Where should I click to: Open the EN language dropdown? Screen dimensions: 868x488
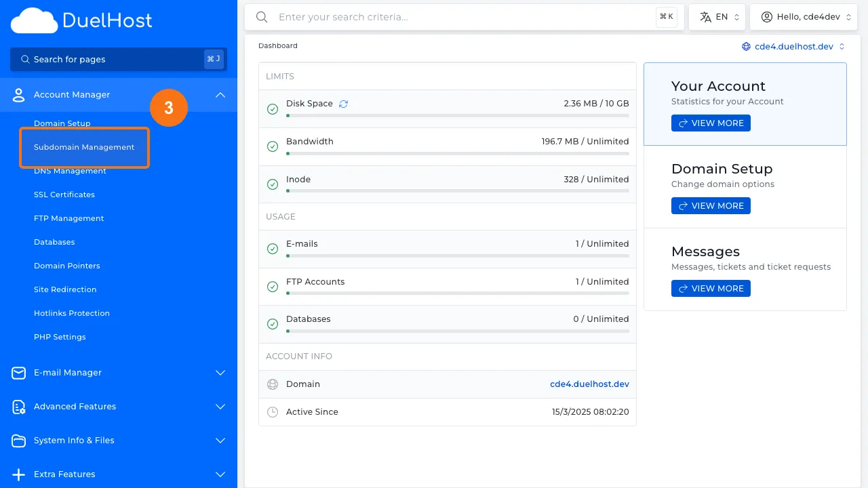click(x=717, y=16)
